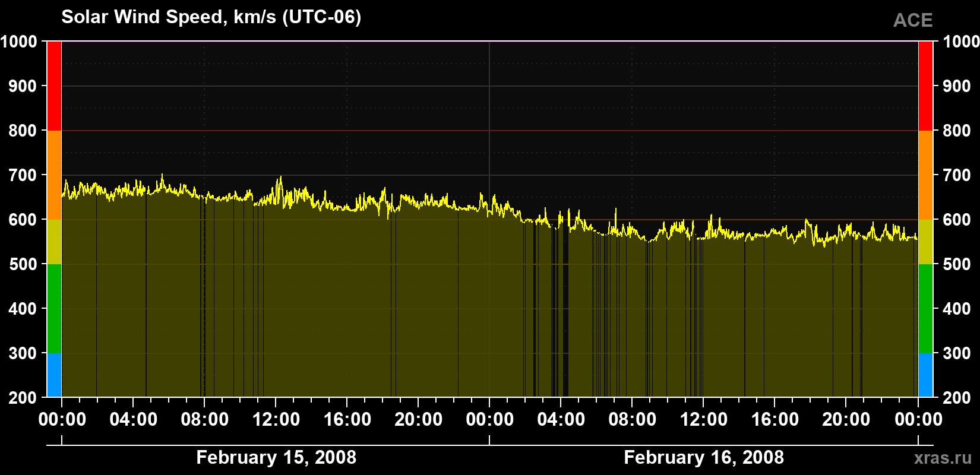Click the 800 value on the right axis
The width and height of the screenshot is (980, 475).
pos(957,131)
